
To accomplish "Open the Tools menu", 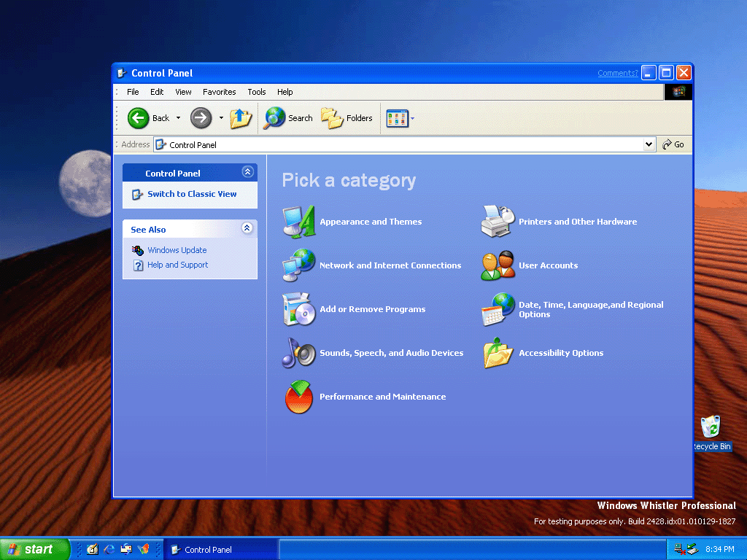I will pyautogui.click(x=256, y=92).
